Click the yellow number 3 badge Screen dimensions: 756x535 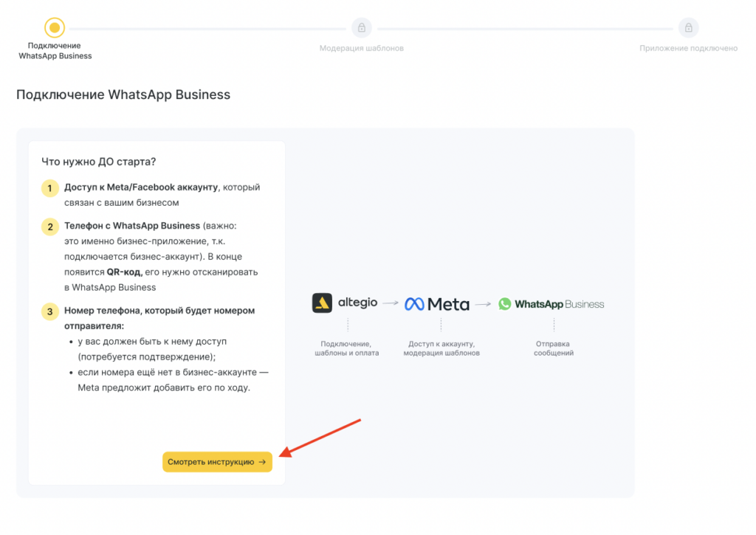(x=49, y=311)
